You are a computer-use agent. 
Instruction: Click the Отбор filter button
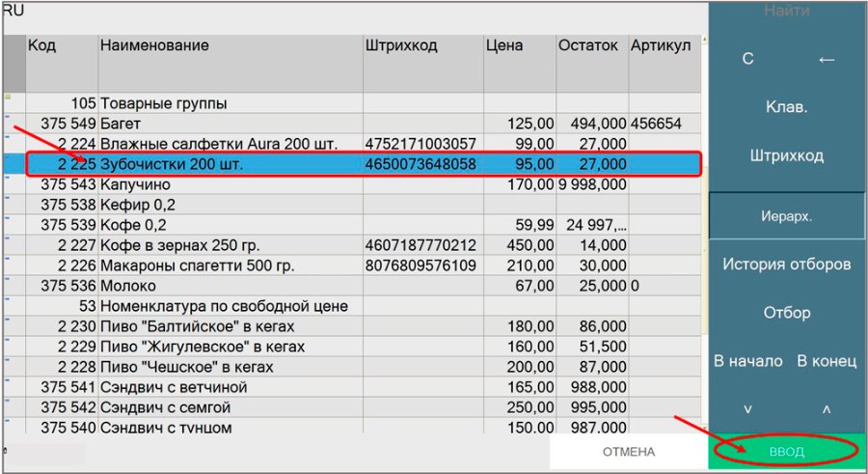pos(787,312)
